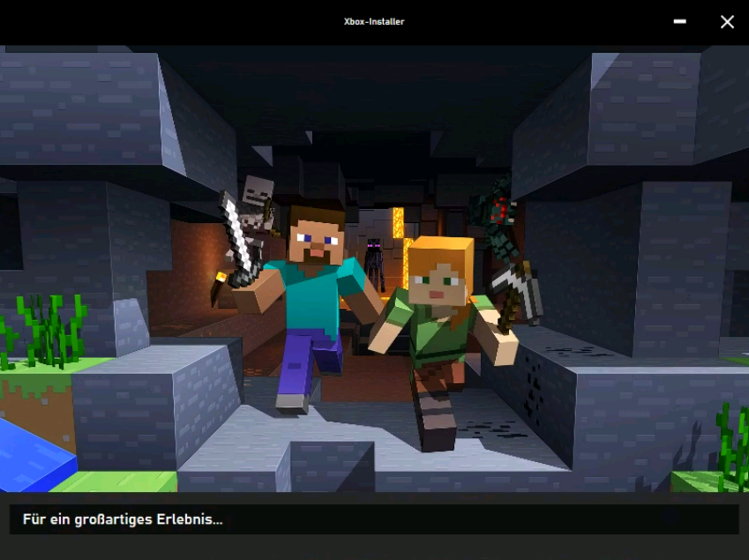The height and width of the screenshot is (560, 749).
Task: Click the Xbox-Installer title text
Action: coord(374,21)
